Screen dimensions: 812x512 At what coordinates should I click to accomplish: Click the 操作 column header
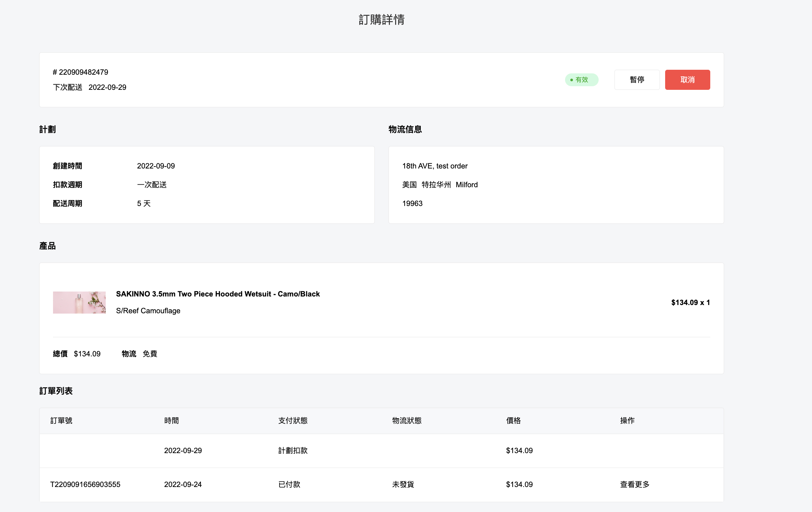[627, 421]
